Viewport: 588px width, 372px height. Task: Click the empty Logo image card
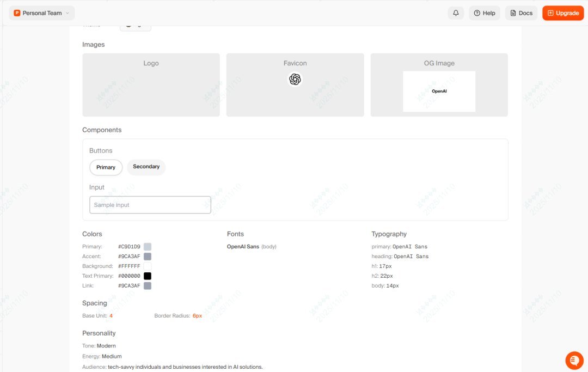pyautogui.click(x=151, y=85)
